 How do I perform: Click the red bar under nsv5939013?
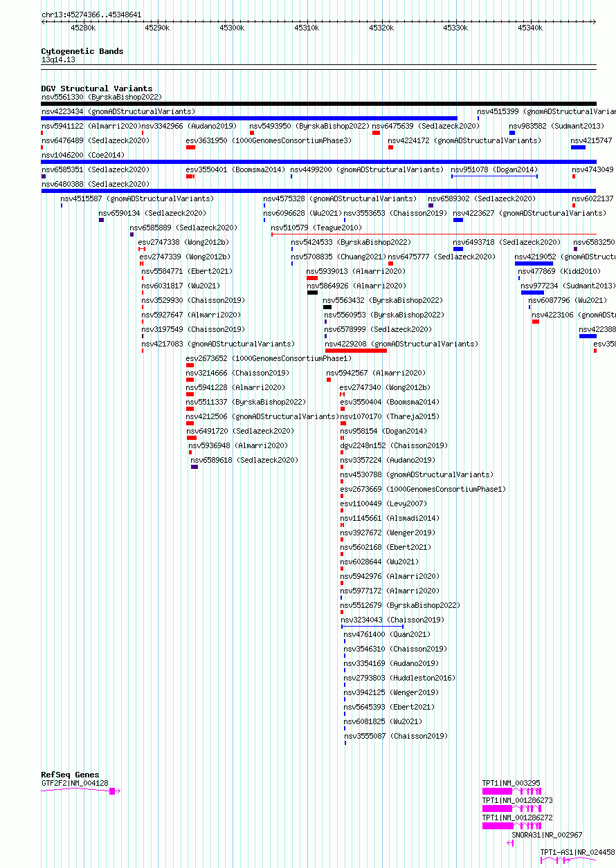point(312,277)
